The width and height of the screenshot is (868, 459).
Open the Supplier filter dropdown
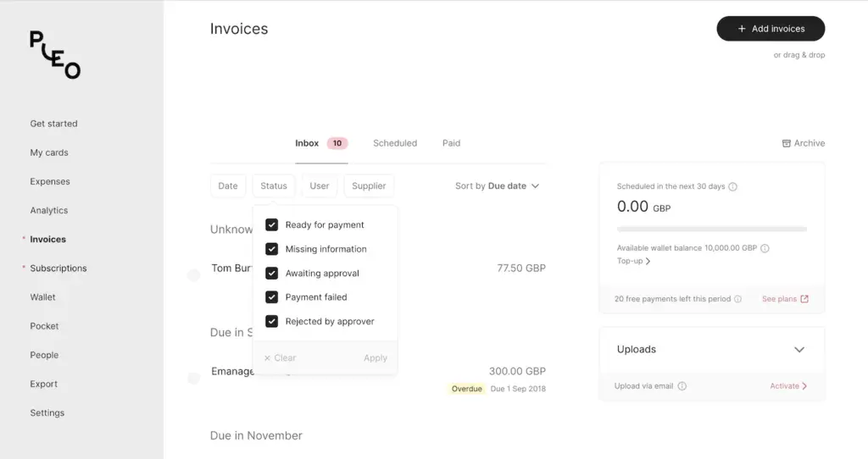coord(369,186)
